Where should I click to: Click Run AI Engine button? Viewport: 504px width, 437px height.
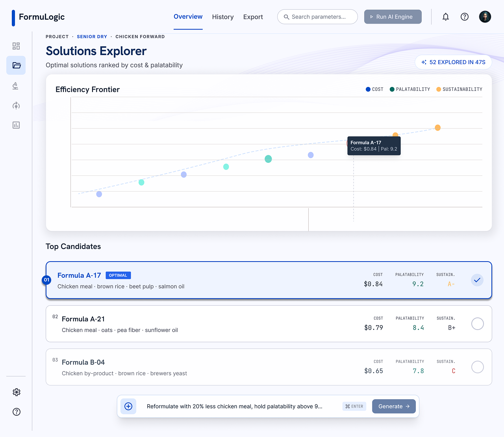click(x=393, y=17)
